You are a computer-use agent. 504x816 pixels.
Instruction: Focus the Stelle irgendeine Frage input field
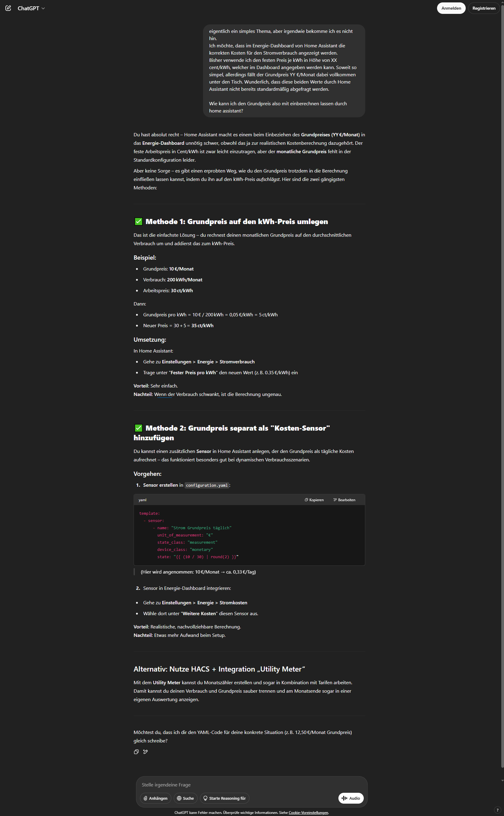(x=252, y=785)
